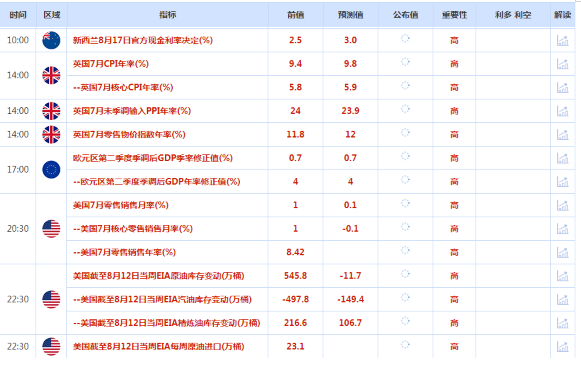Click the 20:30 time cell
581x368 pixels.
18,229
